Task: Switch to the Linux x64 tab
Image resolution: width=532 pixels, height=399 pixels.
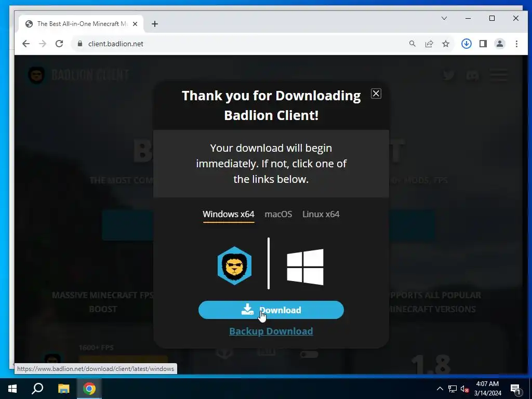Action: coord(321,215)
